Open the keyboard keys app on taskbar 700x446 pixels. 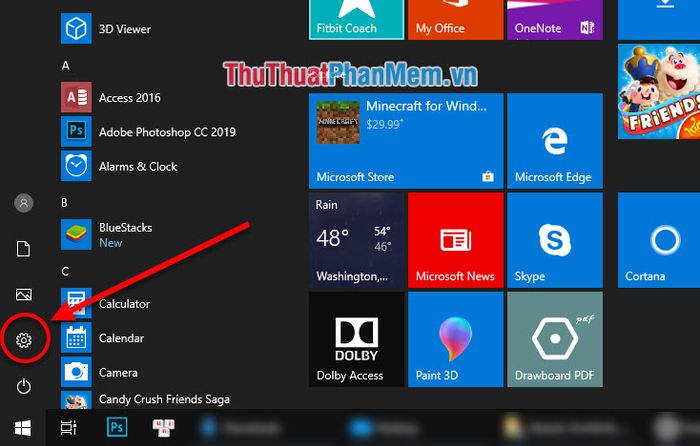(163, 428)
